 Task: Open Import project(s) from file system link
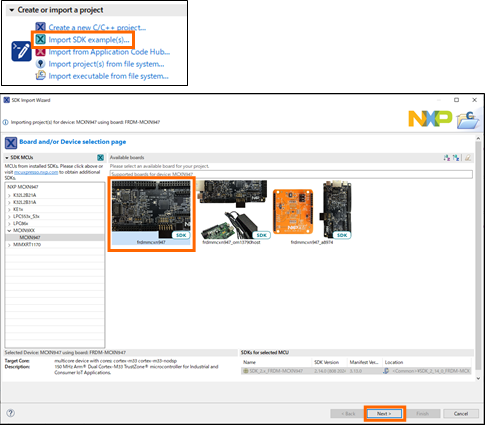tap(106, 64)
